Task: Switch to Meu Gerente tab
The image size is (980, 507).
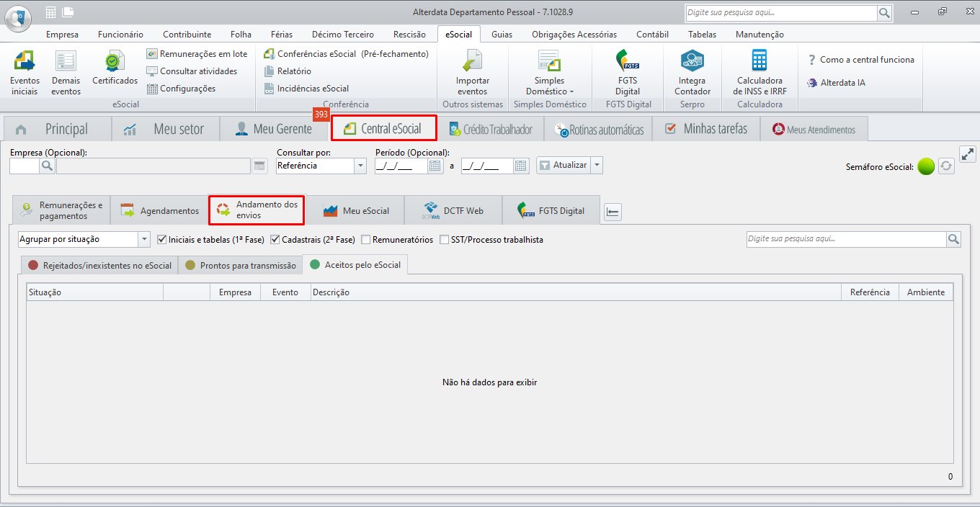Action: coord(274,129)
